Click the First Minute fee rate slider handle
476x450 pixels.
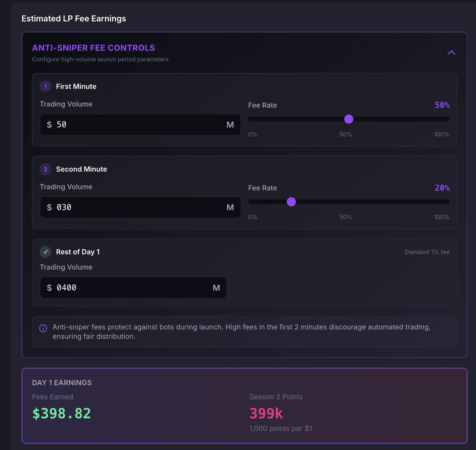click(x=349, y=119)
